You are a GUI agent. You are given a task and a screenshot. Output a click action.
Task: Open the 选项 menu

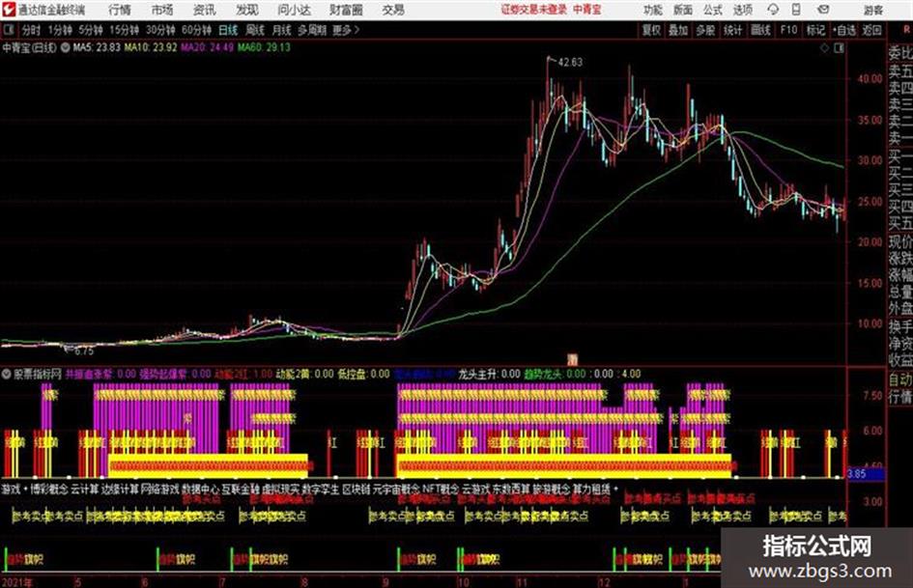coord(742,10)
